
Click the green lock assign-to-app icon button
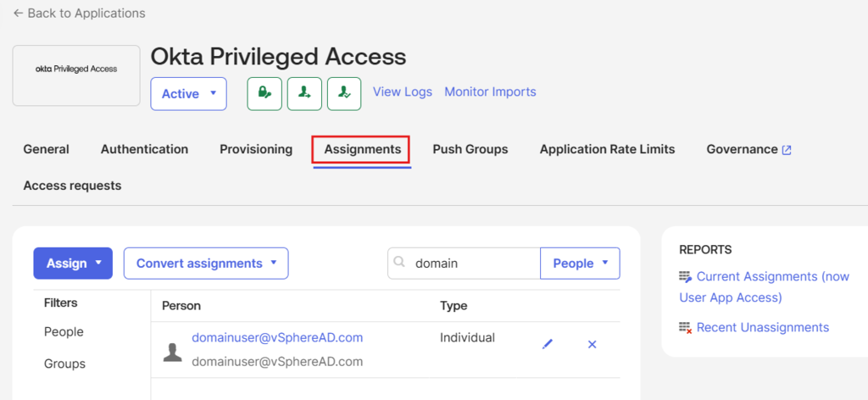(x=264, y=94)
